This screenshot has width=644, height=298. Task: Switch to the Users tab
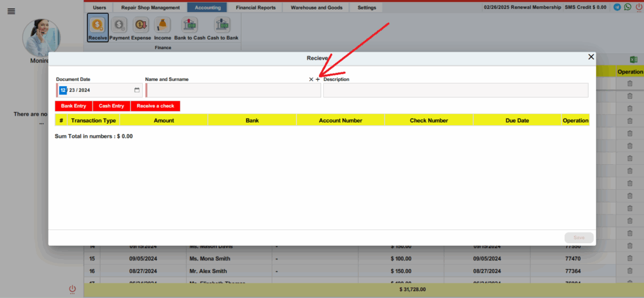tap(99, 8)
